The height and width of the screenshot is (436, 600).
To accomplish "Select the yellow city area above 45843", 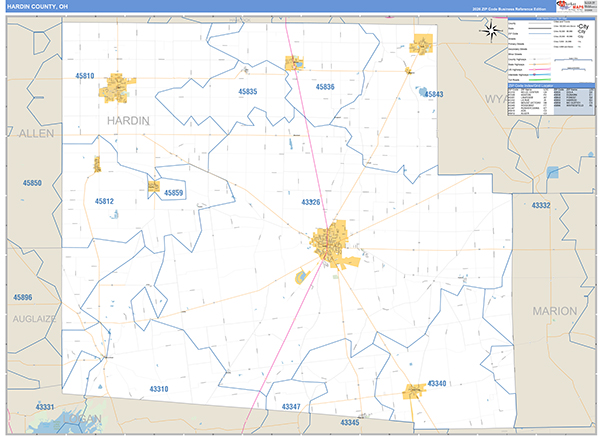I will click(422, 44).
